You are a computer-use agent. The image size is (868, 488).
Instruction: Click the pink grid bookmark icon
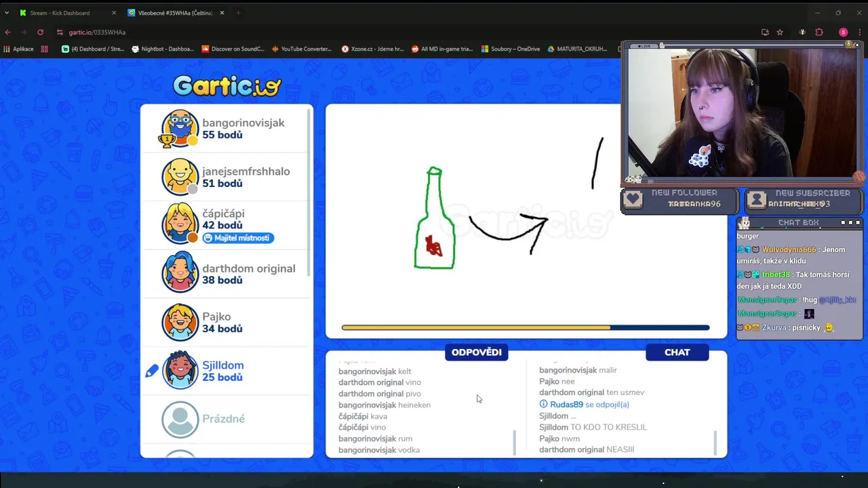pyautogui.click(x=45, y=49)
